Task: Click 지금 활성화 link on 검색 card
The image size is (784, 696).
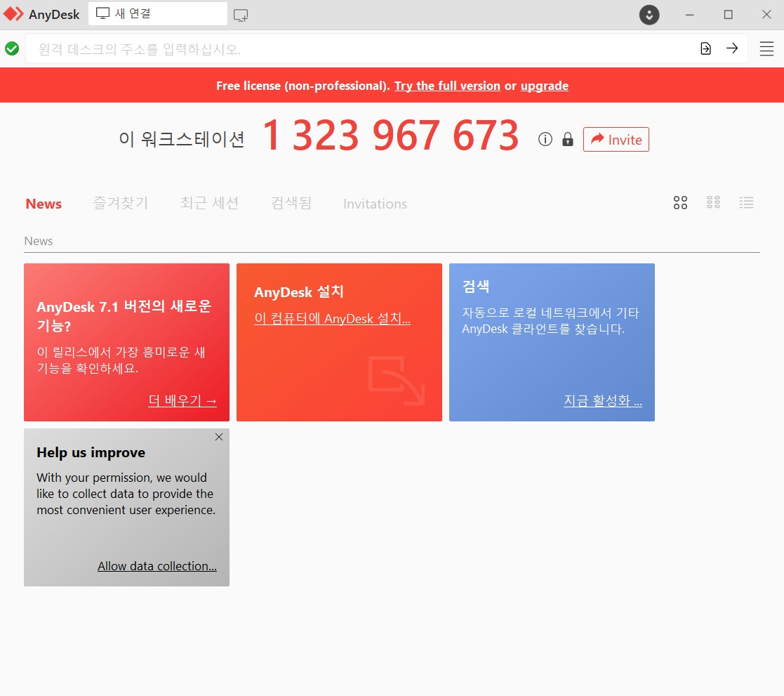Action: [x=603, y=400]
